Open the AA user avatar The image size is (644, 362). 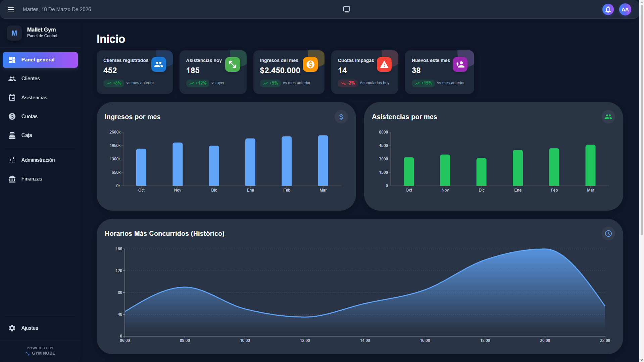[625, 9]
